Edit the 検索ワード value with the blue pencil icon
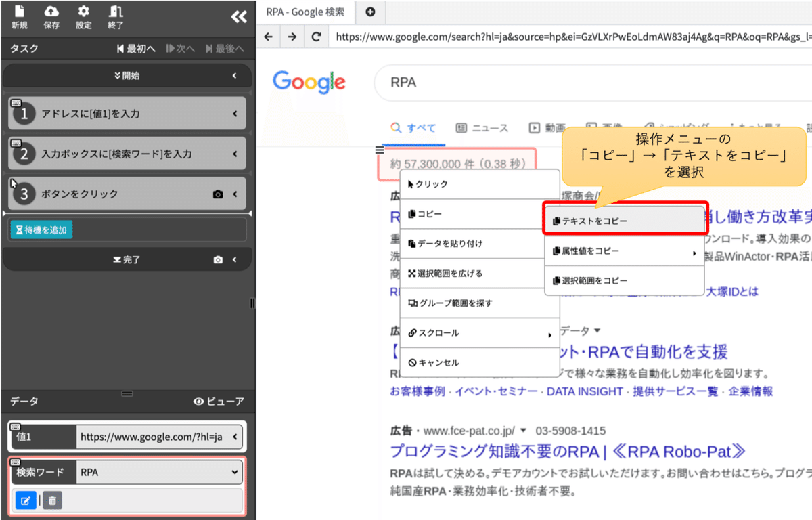This screenshot has height=520, width=812. pos(26,500)
